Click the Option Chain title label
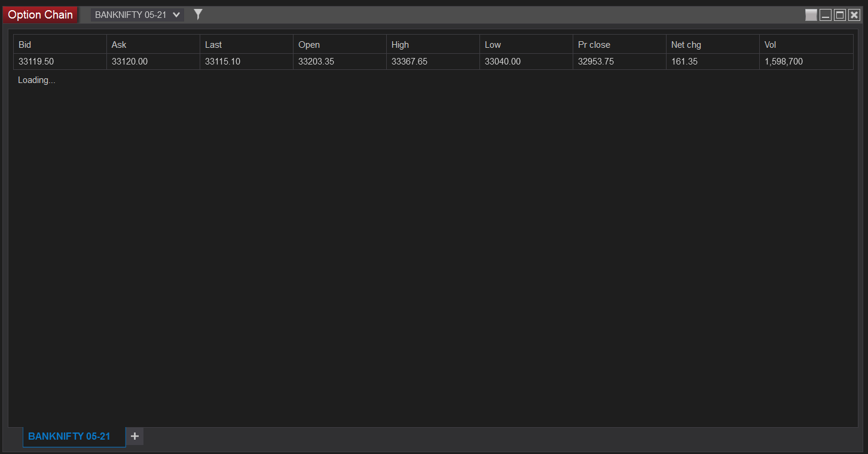The image size is (868, 454). click(x=41, y=15)
